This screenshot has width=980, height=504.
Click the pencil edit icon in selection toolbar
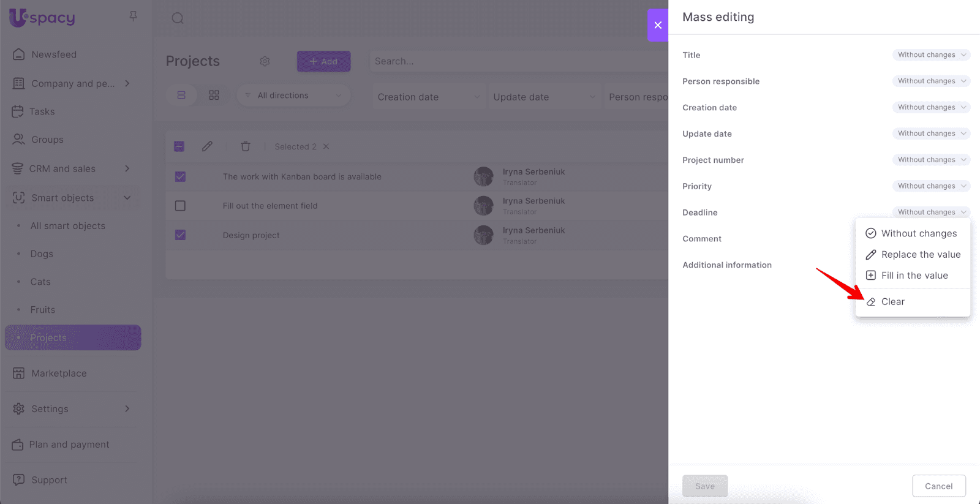tap(207, 146)
